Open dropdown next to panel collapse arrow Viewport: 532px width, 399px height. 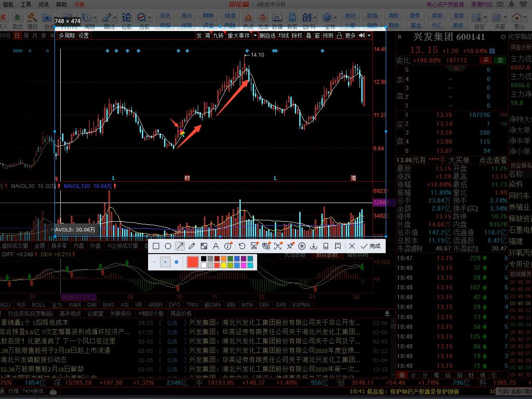point(369,35)
